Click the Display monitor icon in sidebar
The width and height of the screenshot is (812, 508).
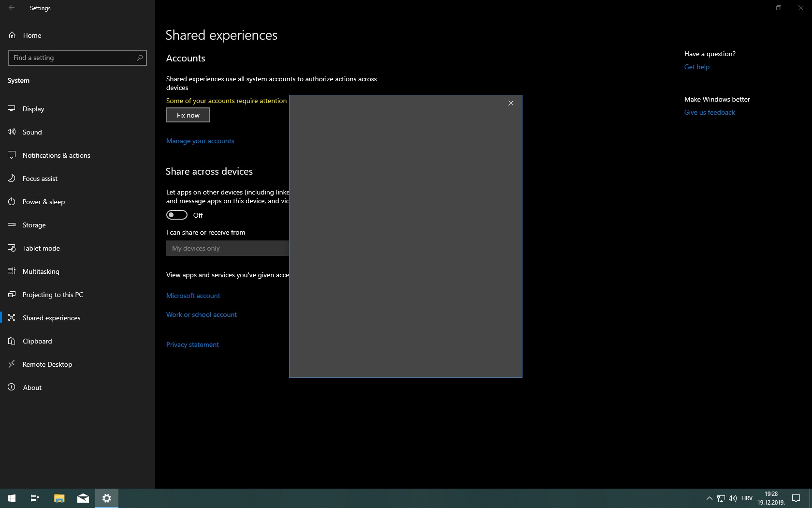coord(12,109)
